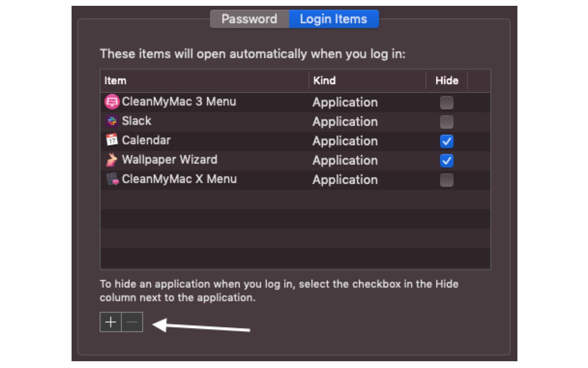This screenshot has height=368, width=588.
Task: Add a login item with plus button
Action: coord(111,322)
